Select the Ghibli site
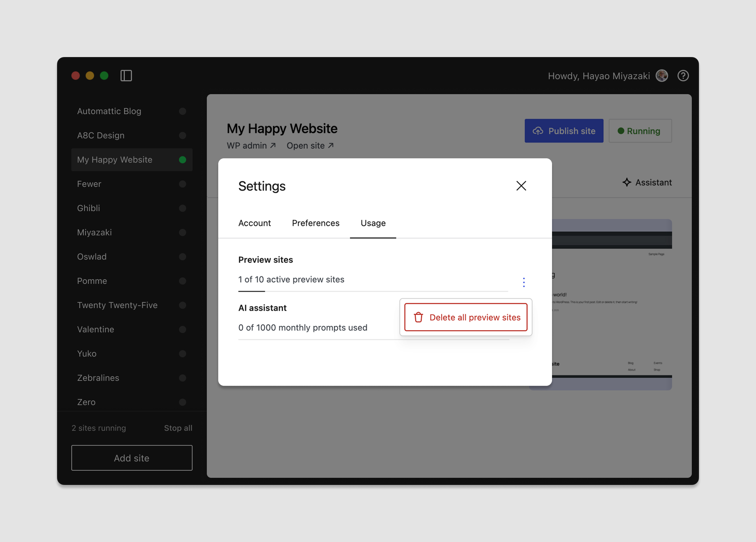Viewport: 756px width, 542px height. point(132,208)
